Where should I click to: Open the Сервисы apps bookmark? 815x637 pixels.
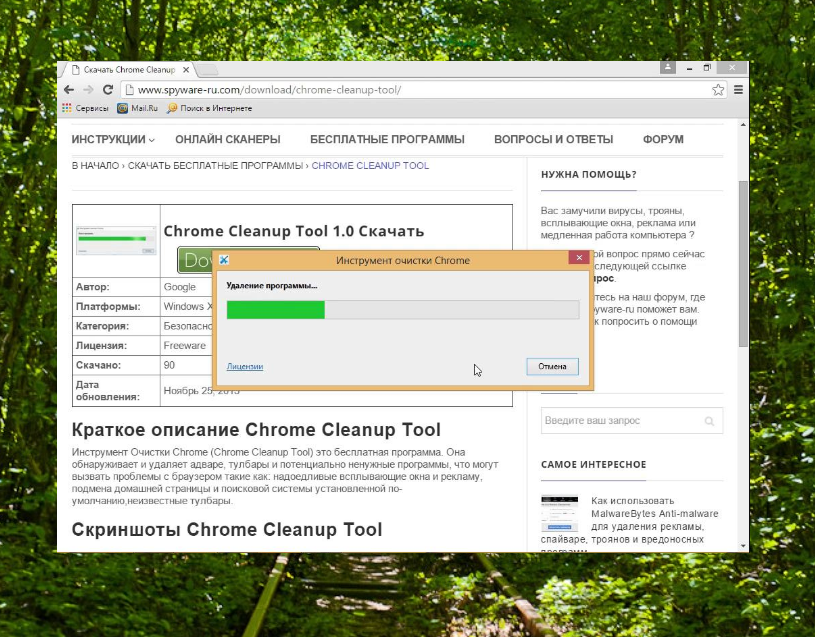[x=85, y=108]
